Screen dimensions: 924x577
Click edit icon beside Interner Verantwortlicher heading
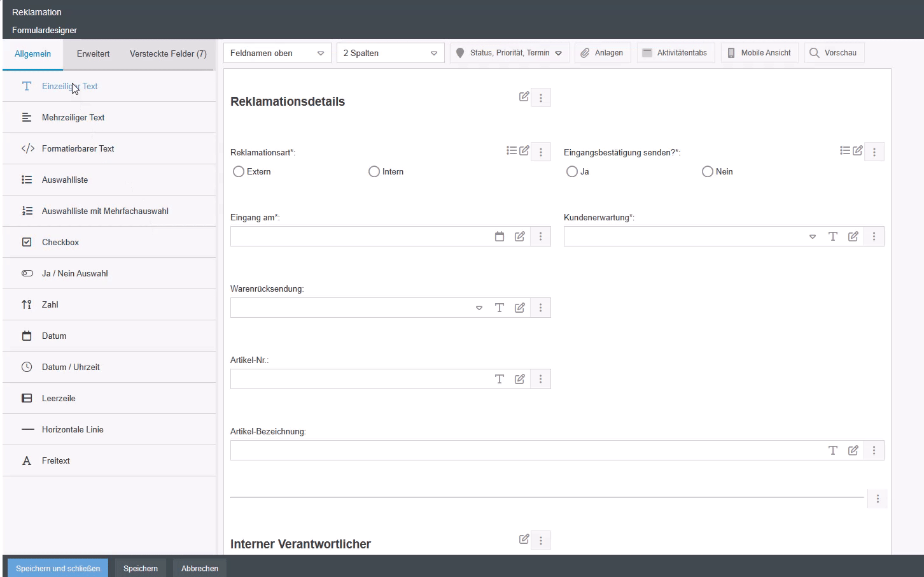[x=524, y=539]
